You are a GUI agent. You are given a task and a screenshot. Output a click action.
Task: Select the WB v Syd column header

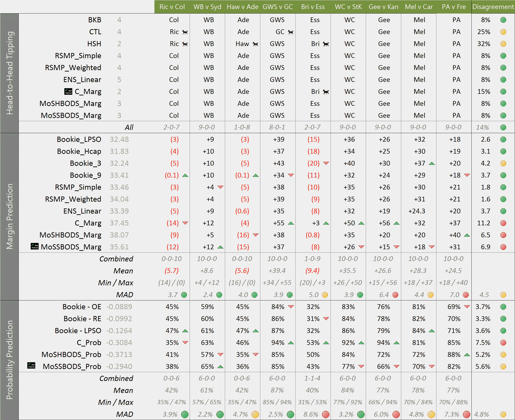click(207, 7)
